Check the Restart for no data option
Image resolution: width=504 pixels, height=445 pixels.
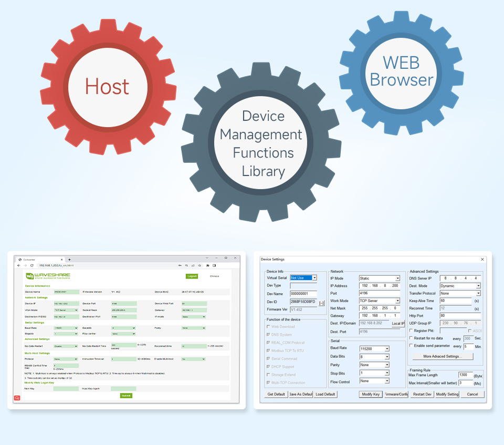[411, 338]
